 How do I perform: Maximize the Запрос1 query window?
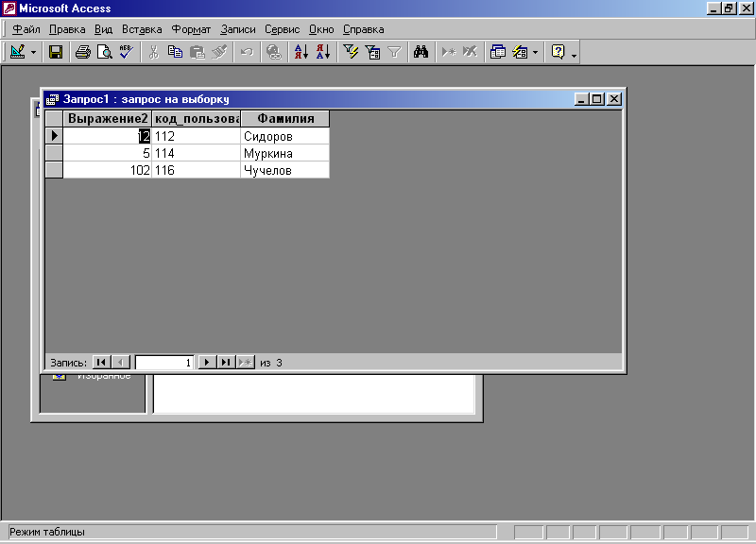pos(597,99)
